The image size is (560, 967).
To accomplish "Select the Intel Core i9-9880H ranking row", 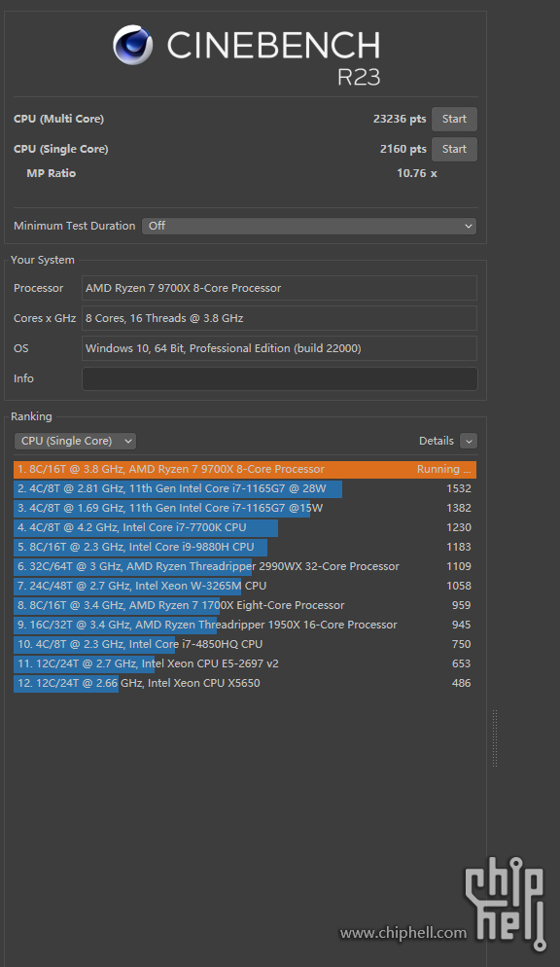I will coord(245,547).
